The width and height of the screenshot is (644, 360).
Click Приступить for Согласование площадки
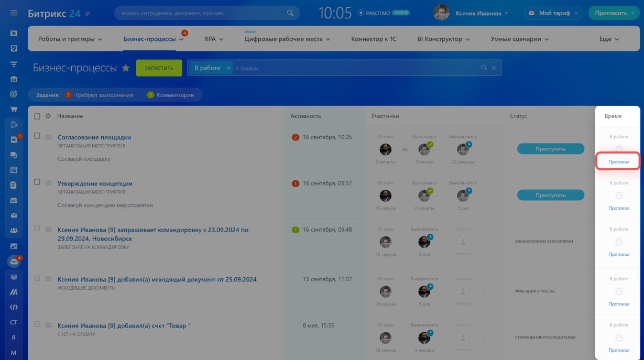point(550,149)
